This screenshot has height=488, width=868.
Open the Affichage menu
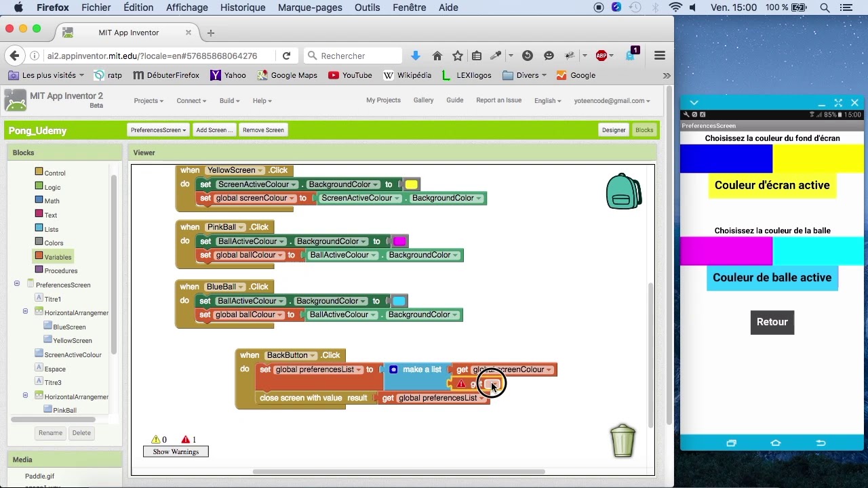pos(187,7)
